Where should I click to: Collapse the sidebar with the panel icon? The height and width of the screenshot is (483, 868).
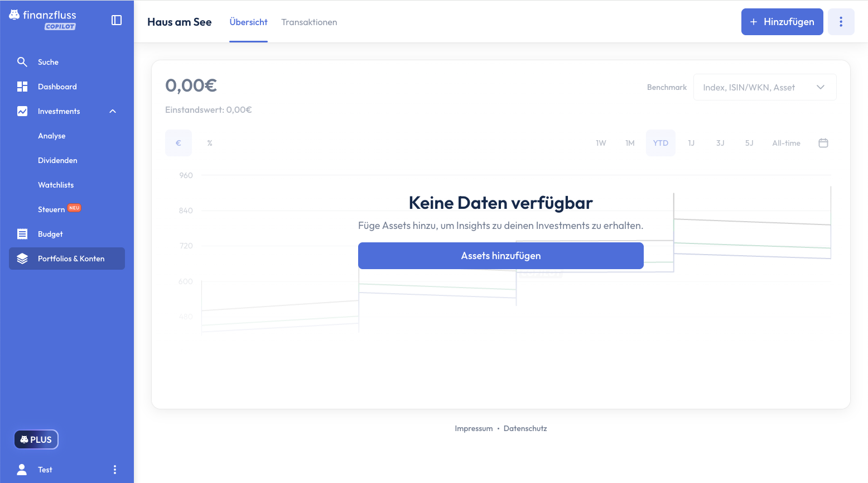[x=117, y=20]
